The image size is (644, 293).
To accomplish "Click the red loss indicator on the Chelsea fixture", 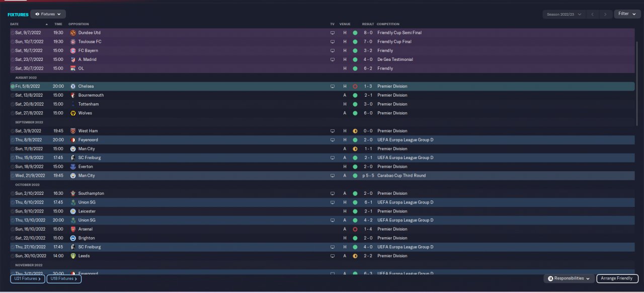I will (x=355, y=86).
